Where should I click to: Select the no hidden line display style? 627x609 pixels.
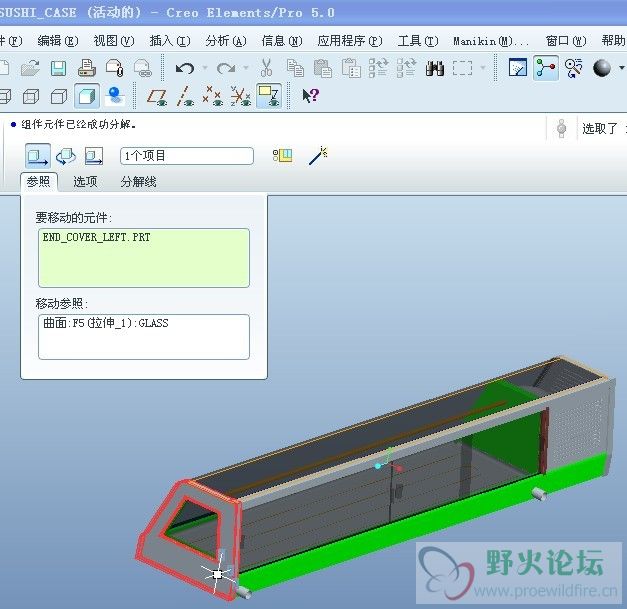point(59,96)
